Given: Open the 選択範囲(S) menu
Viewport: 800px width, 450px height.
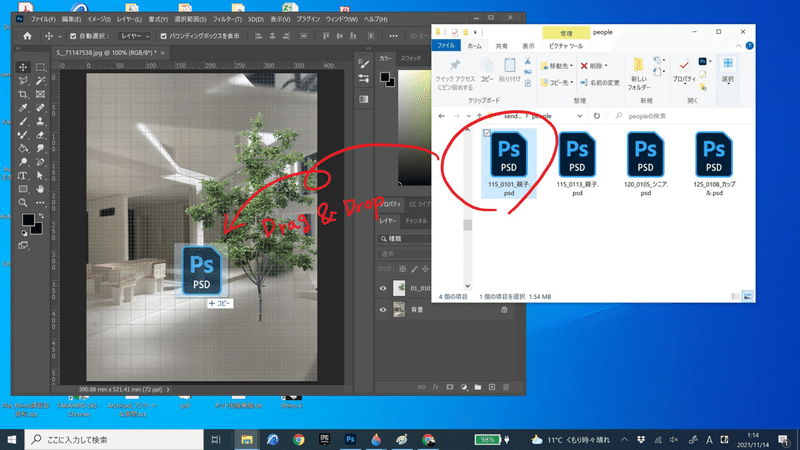Looking at the screenshot, I should (190, 19).
